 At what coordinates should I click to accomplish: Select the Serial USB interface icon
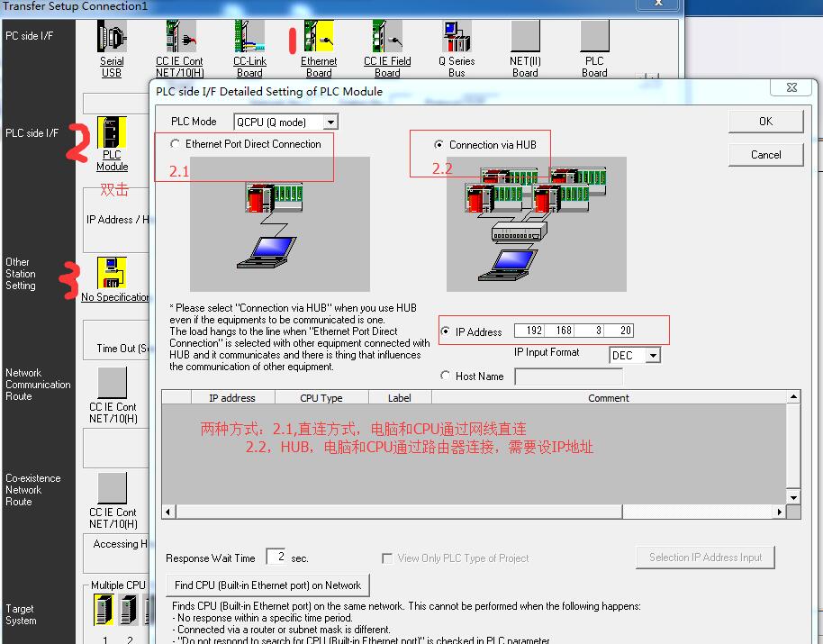coord(112,38)
